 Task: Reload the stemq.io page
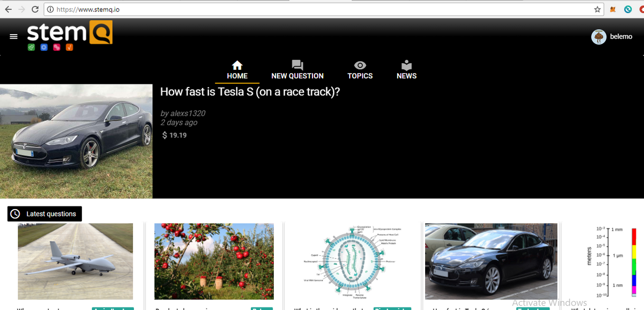[35, 9]
